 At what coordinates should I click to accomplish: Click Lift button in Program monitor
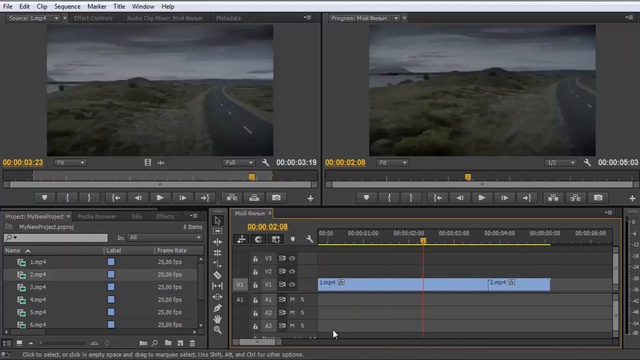553,198
